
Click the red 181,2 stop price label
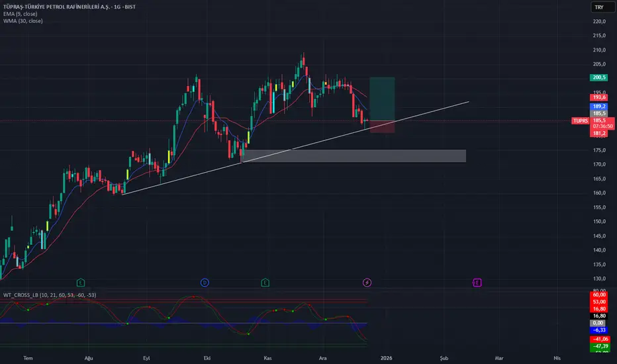[599, 134]
